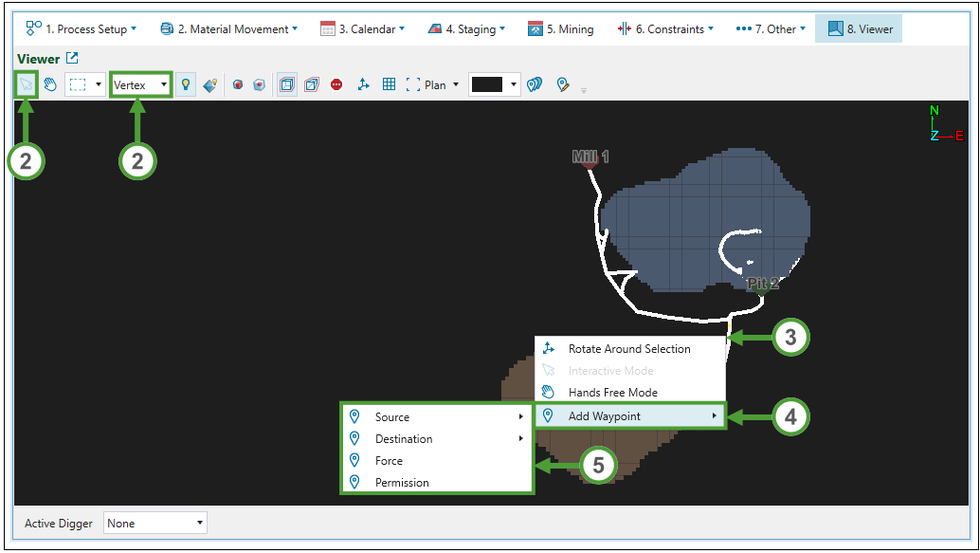Open the 3. Calendar tab menu

(362, 29)
